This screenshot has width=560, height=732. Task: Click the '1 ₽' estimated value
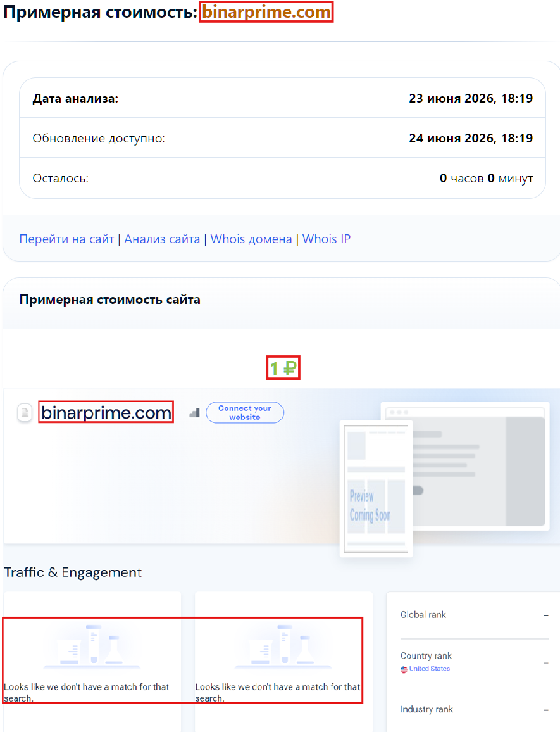tap(283, 369)
